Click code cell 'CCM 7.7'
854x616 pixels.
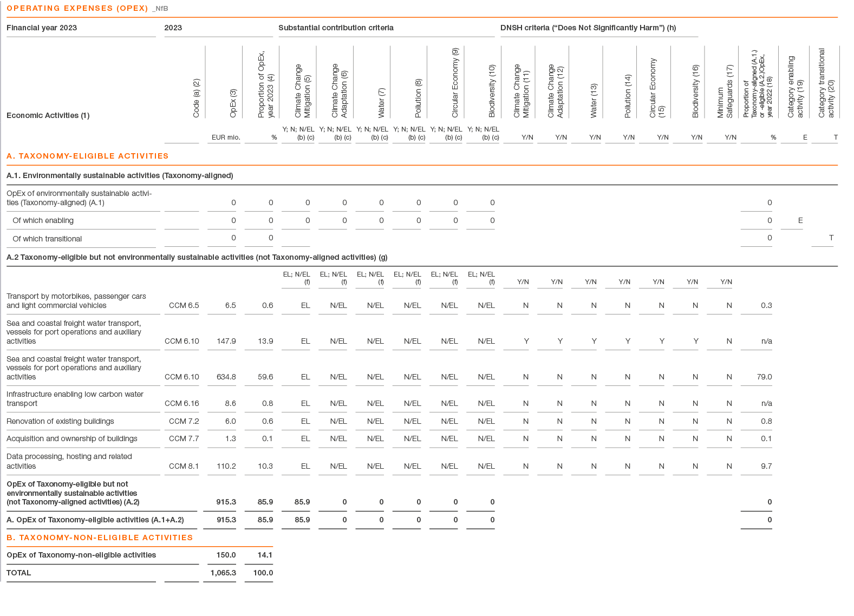(x=184, y=438)
